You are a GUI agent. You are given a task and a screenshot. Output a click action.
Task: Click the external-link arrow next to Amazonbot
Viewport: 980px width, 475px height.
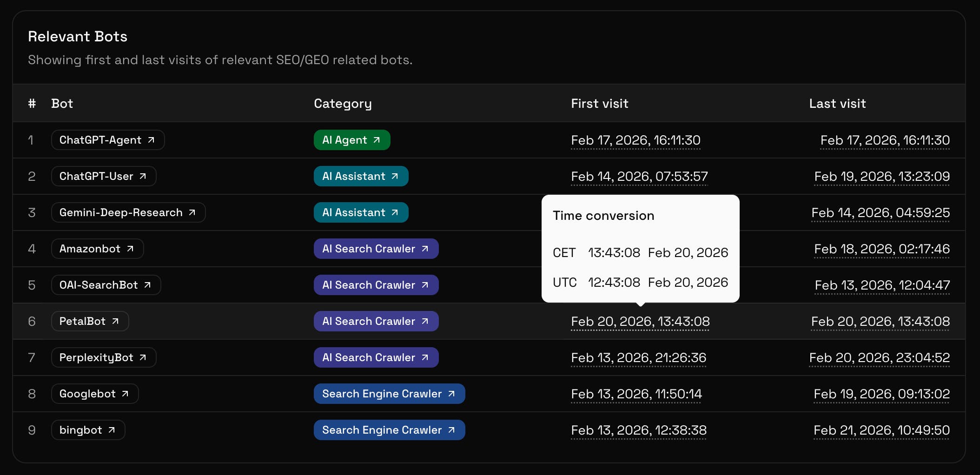click(130, 249)
